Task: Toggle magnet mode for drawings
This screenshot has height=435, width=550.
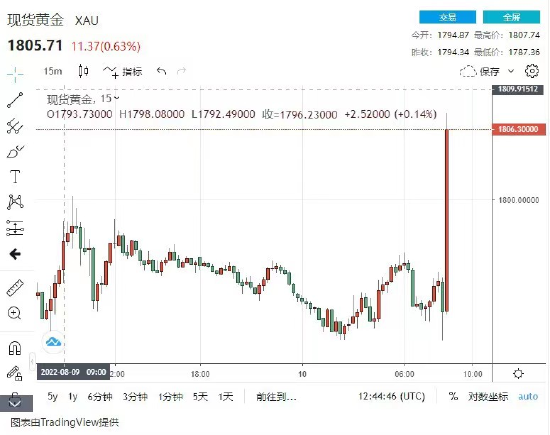Action: [x=15, y=348]
